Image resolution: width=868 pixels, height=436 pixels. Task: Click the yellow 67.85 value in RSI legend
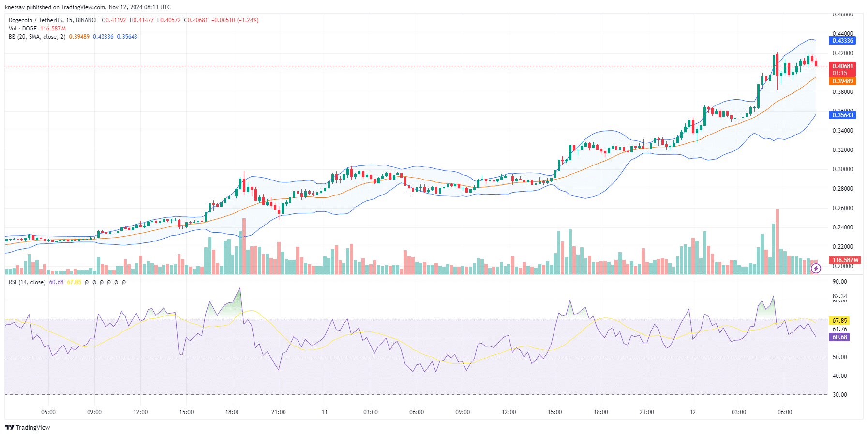coord(74,282)
